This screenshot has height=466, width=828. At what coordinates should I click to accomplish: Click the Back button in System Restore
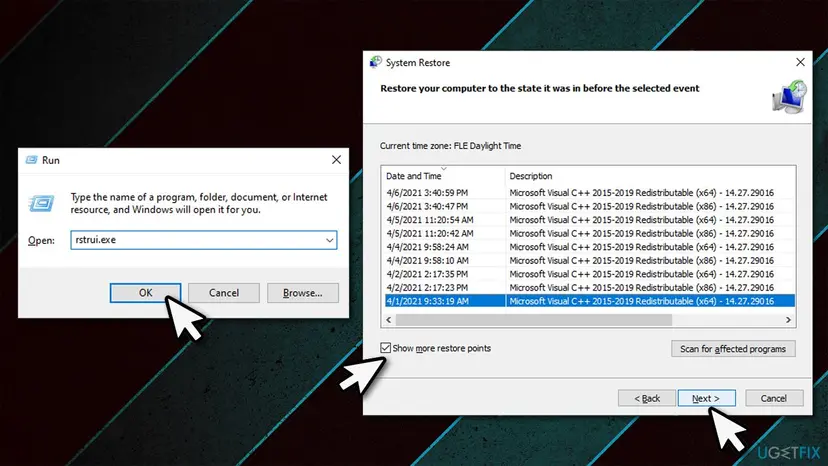[647, 398]
